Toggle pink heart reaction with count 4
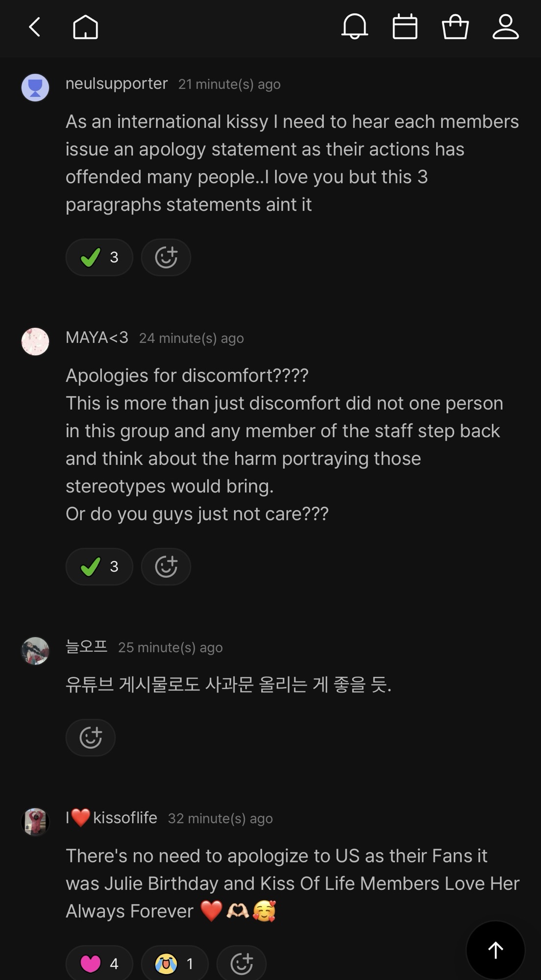This screenshot has width=541, height=980. click(99, 963)
